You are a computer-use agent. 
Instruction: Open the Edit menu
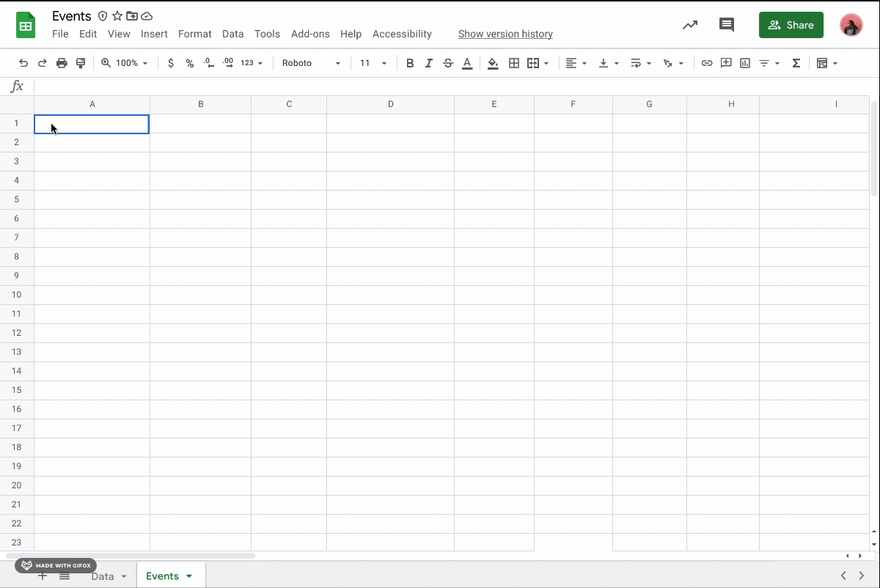pos(88,34)
